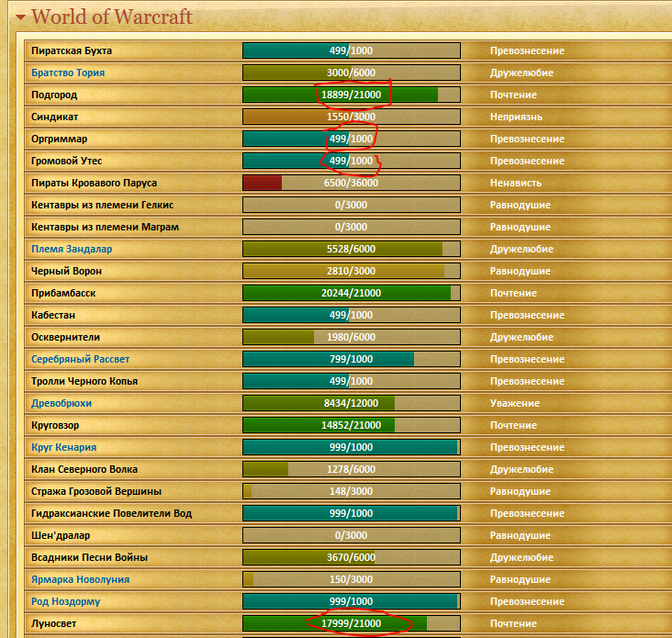672x638 pixels.
Task: Open the Ярмарка Новолуния link
Action: click(x=80, y=579)
